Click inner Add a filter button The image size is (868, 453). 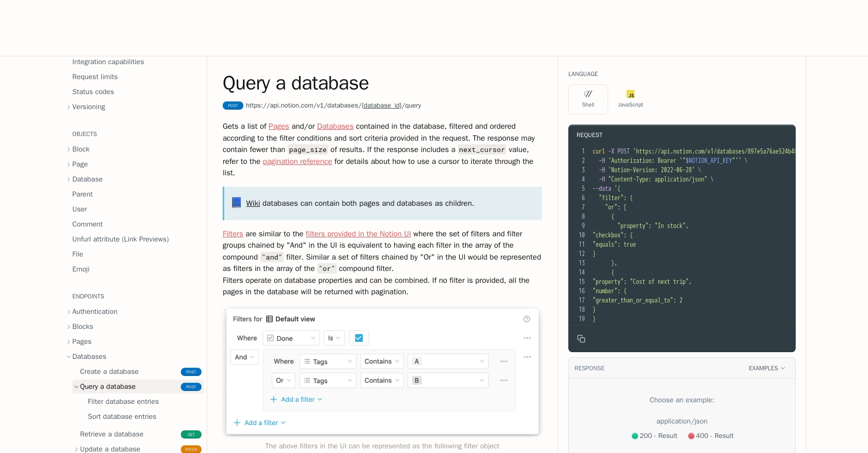coord(297,400)
